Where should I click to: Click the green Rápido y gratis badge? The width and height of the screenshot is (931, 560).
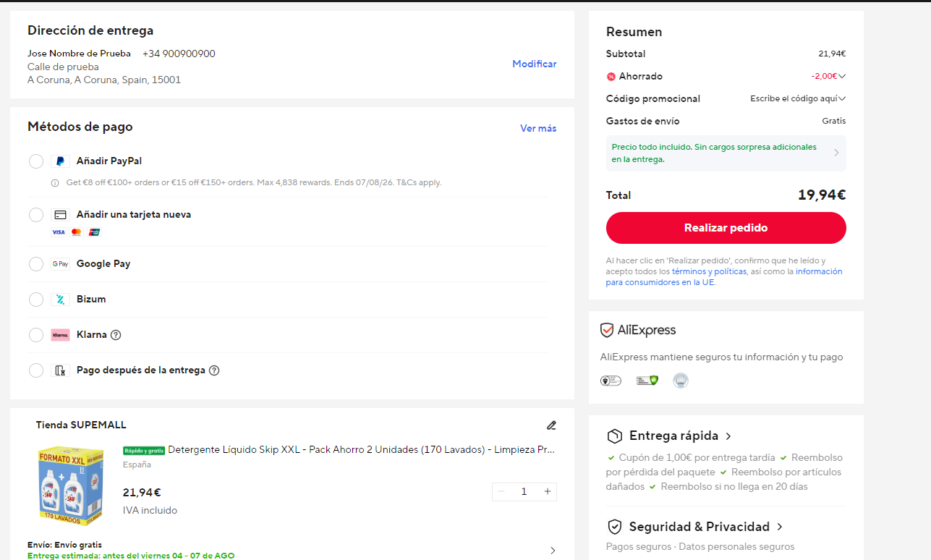tap(144, 450)
